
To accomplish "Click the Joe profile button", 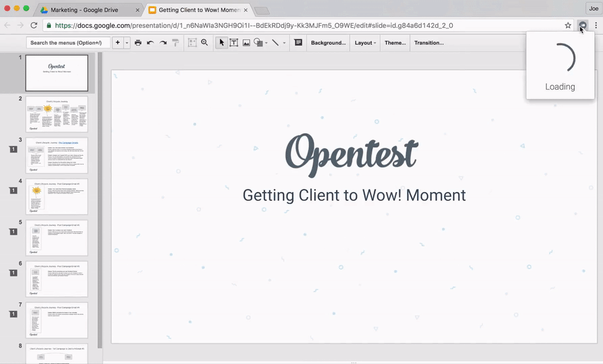I will tap(594, 8).
